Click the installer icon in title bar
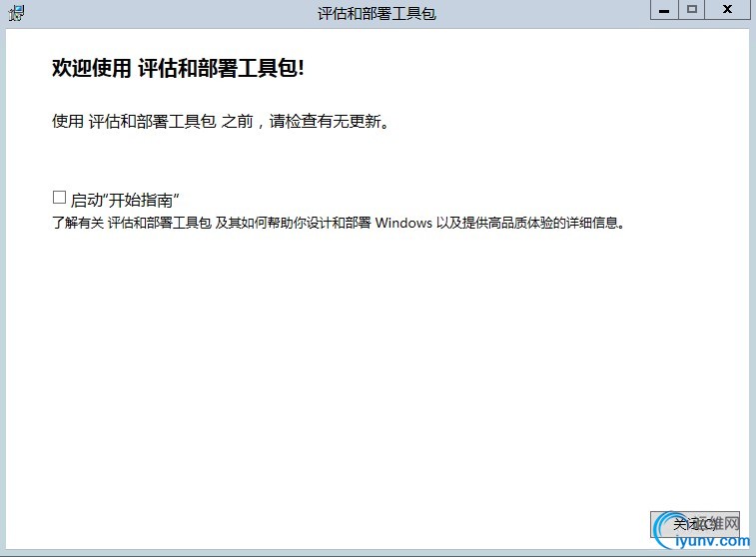756x557 pixels. coord(16,13)
